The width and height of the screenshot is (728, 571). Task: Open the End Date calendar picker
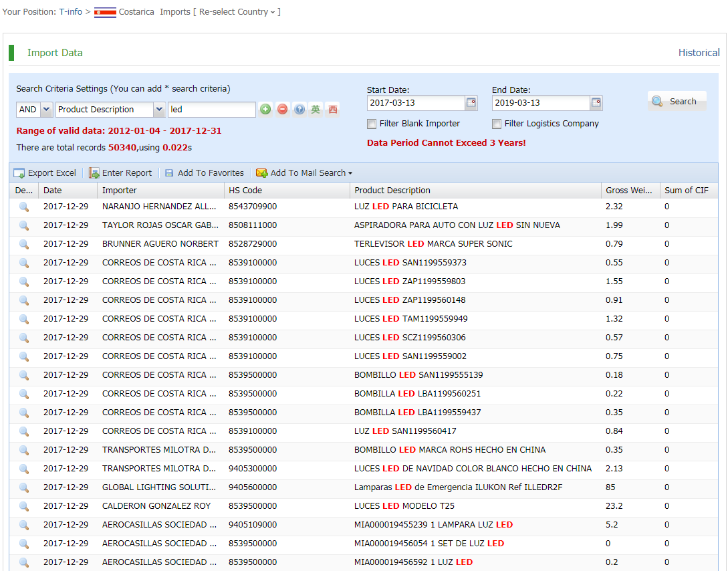596,103
